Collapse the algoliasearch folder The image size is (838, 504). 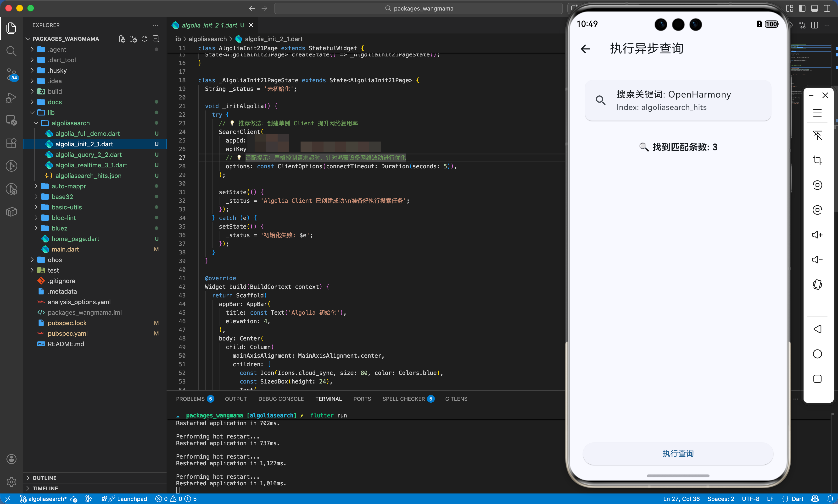tap(70, 123)
